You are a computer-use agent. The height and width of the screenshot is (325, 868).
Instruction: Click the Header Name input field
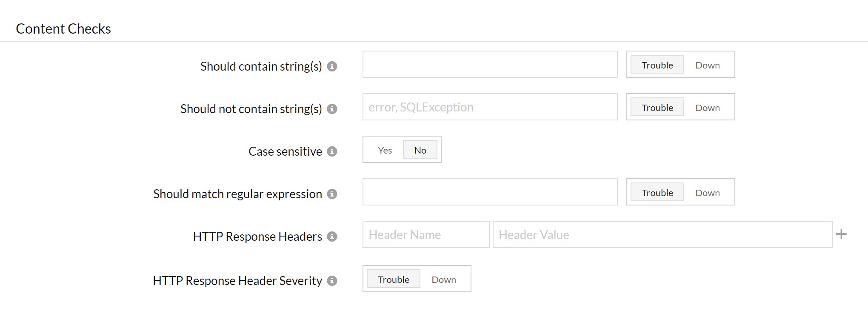tap(426, 234)
